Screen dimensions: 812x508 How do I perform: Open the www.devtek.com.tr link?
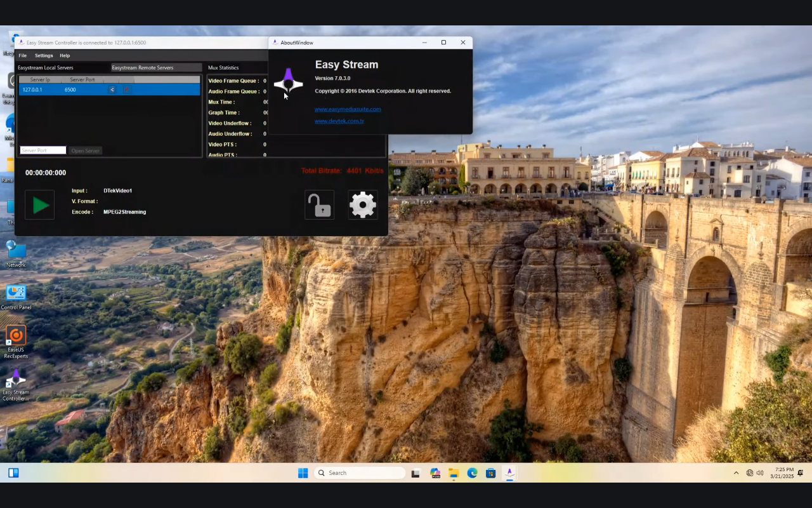click(339, 121)
